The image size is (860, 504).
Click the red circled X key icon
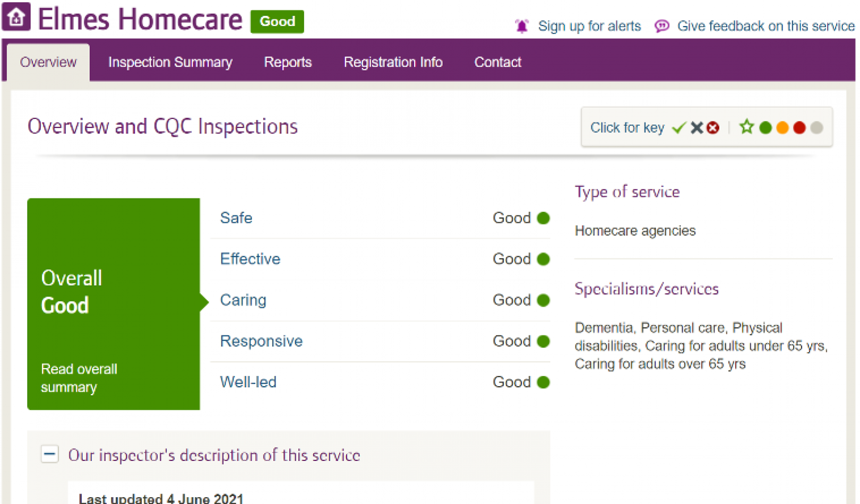pos(713,128)
